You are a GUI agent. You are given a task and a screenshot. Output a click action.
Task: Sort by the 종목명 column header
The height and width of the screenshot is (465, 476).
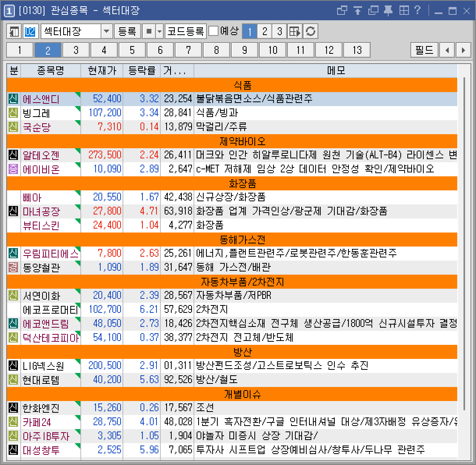click(51, 71)
